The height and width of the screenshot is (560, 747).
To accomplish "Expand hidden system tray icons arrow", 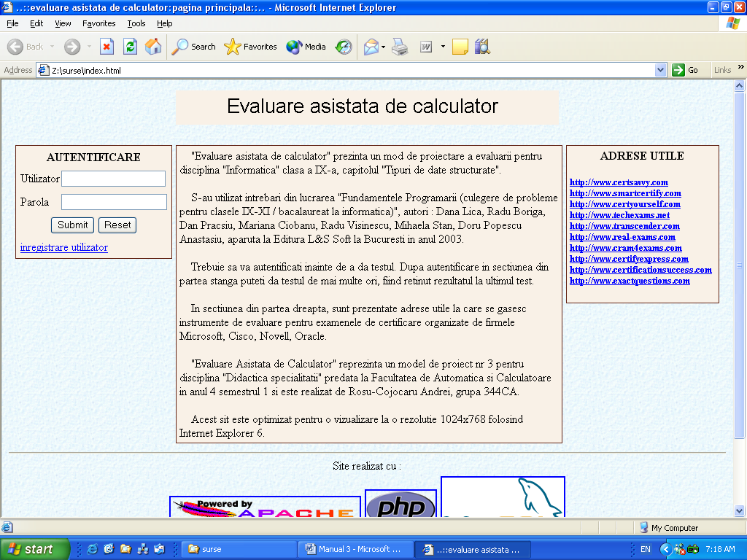I will click(x=665, y=549).
